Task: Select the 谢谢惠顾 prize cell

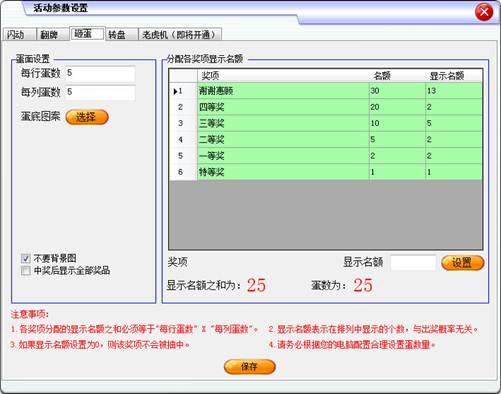Action: pyautogui.click(x=283, y=91)
